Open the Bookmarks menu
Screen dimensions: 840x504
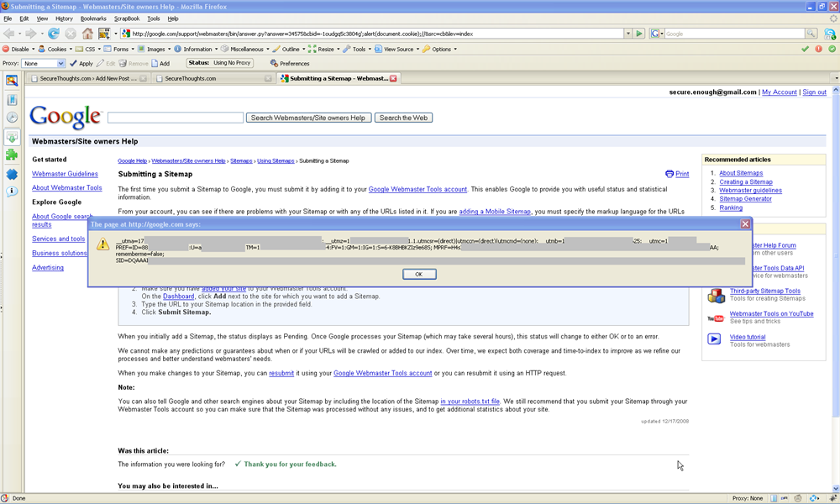(x=93, y=18)
